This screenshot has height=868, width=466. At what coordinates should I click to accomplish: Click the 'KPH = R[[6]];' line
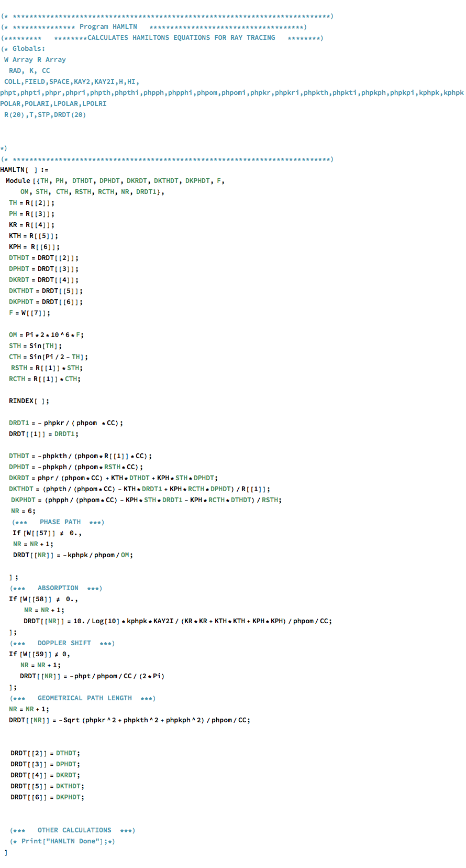[x=34, y=247]
